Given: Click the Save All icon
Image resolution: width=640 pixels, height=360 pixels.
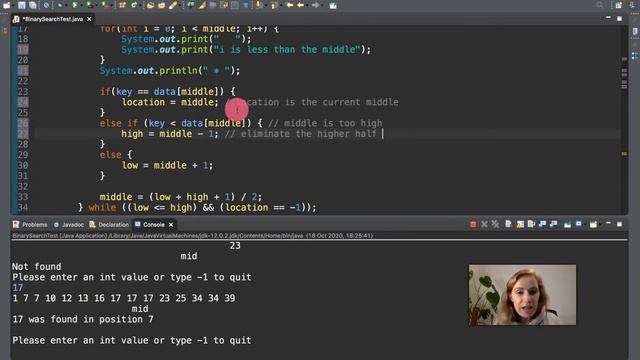Looking at the screenshot, I should [x=33, y=5].
